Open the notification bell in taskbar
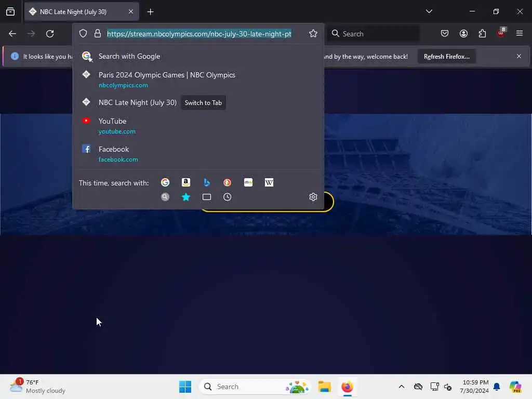This screenshot has width=532, height=399. tap(497, 387)
